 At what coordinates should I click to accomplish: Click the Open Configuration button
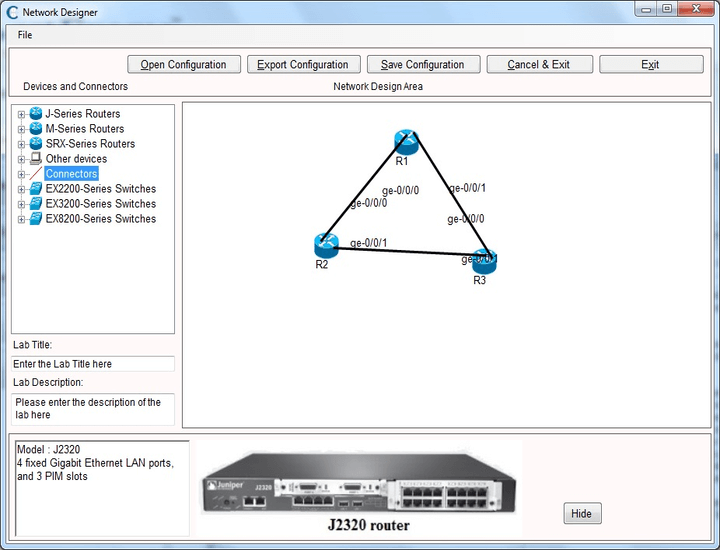click(184, 64)
